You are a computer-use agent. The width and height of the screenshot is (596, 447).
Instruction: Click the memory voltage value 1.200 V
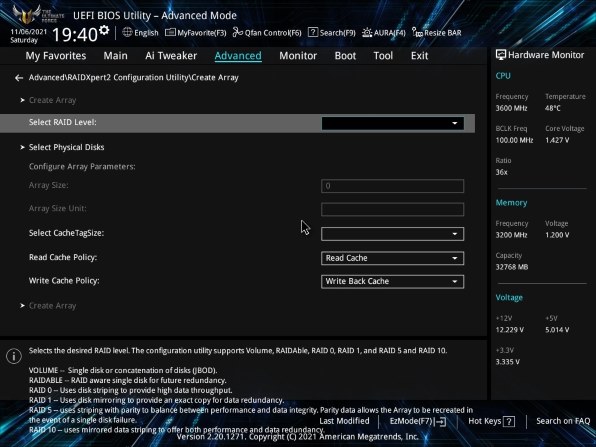(557, 235)
